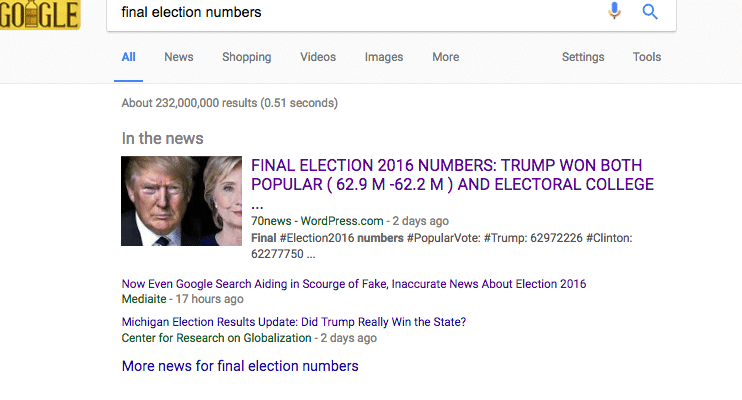Screen dimensions: 742x400
Task: Switch to the News tab
Action: tap(179, 57)
